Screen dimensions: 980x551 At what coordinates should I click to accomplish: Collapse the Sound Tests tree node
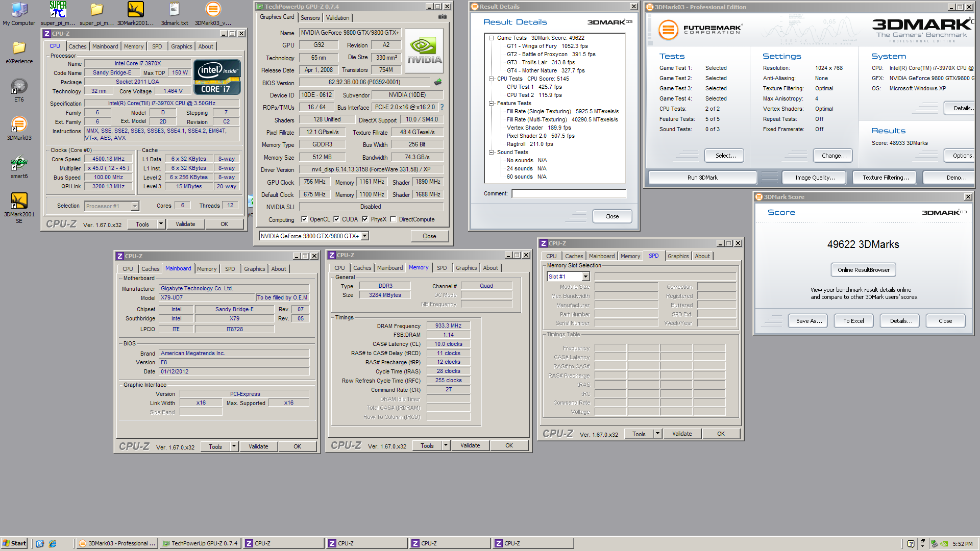tap(491, 152)
